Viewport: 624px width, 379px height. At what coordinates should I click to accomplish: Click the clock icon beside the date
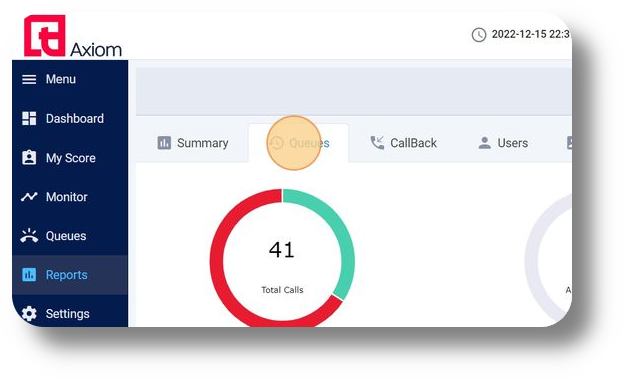click(479, 35)
